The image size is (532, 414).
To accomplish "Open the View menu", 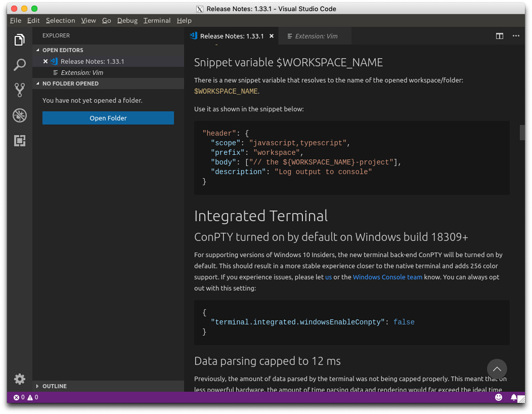I will pos(88,20).
